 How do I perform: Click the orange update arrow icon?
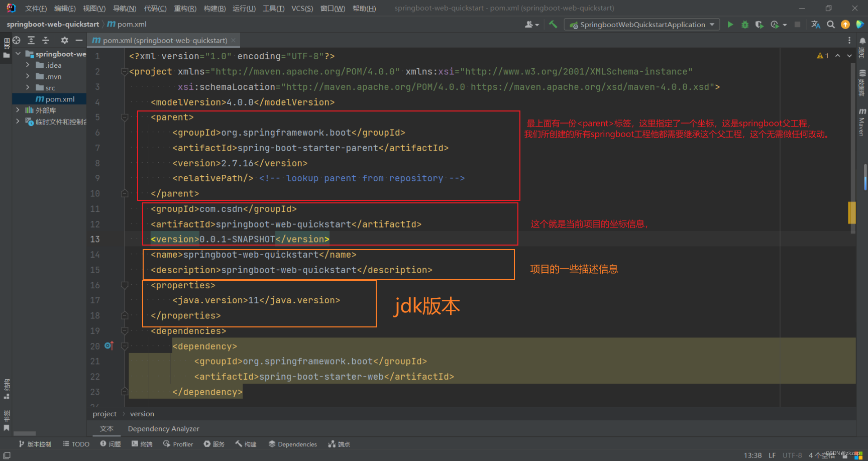[845, 25]
